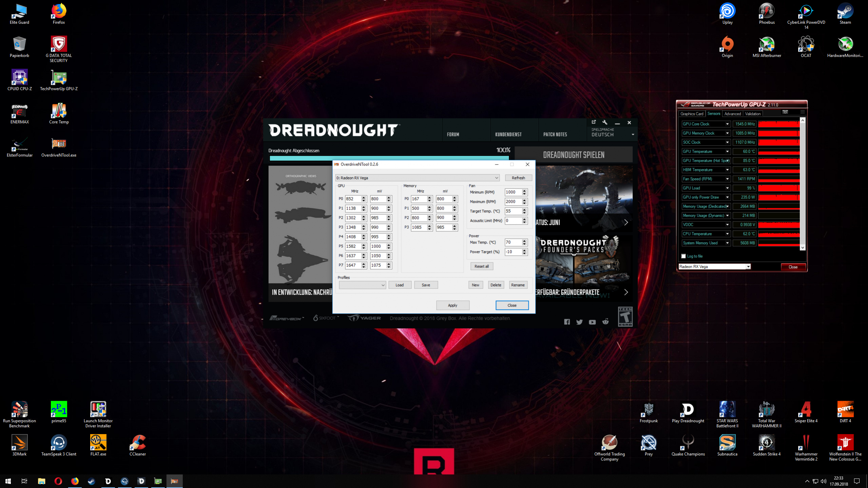The width and height of the screenshot is (868, 488).
Task: Open Core Temp desktop shortcut
Action: click(x=59, y=114)
